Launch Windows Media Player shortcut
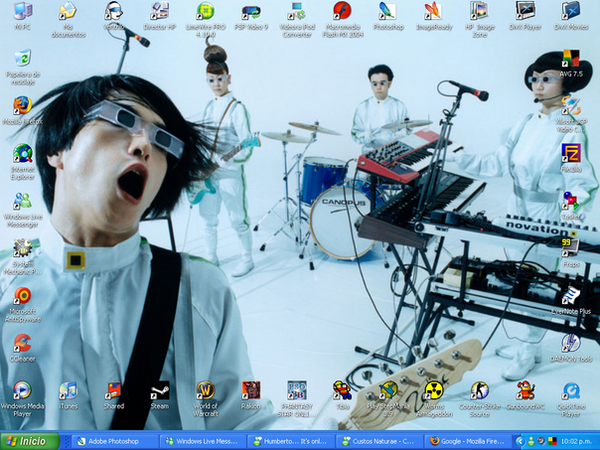This screenshot has height=450, width=600. [22, 391]
